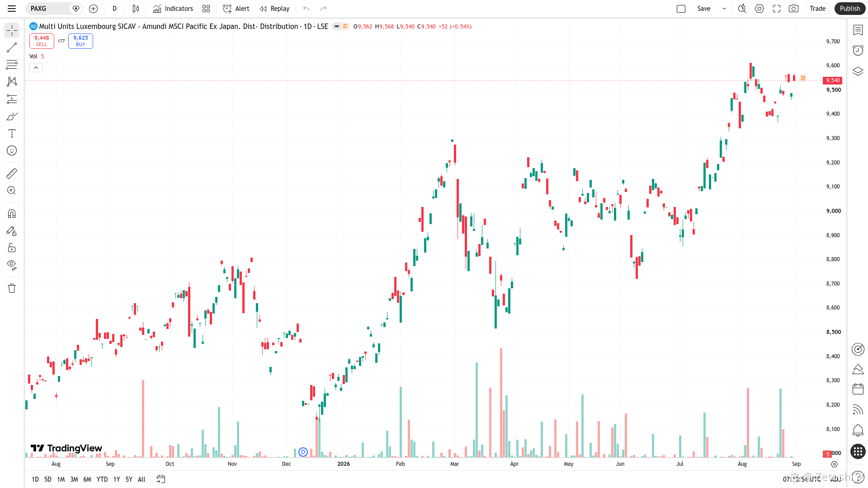Start bar Replay mode
The image size is (868, 488).
pos(274,9)
